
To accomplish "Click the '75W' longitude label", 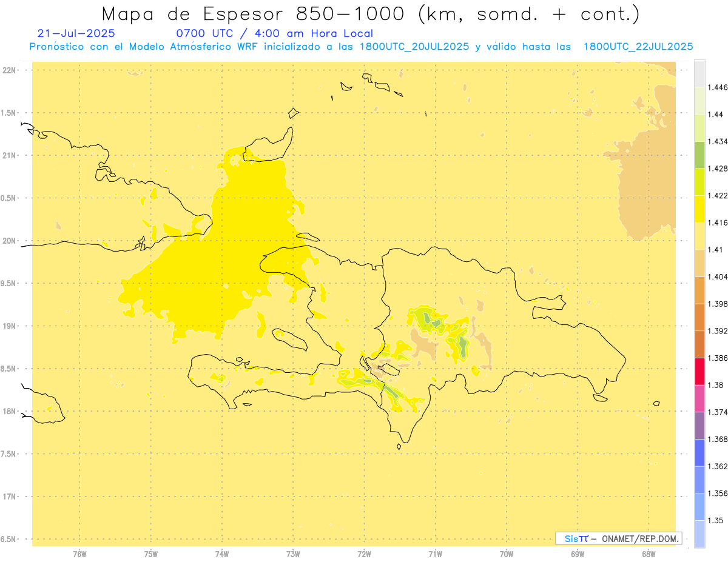I will point(151,554).
